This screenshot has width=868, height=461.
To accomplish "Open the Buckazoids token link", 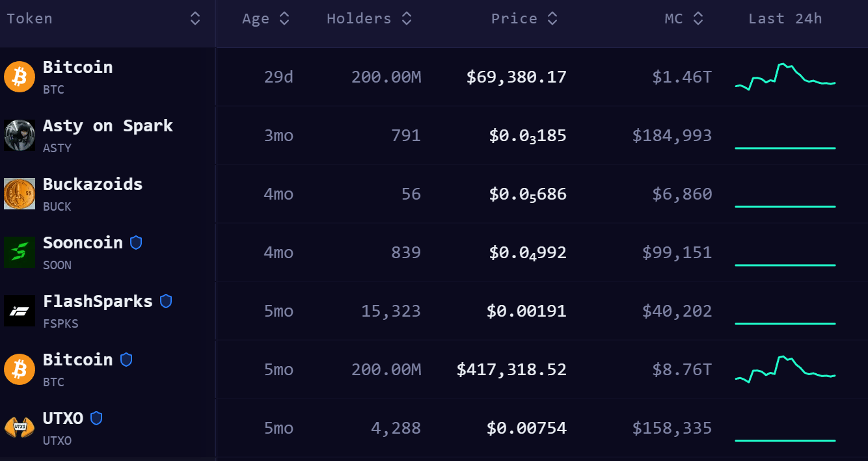I will (92, 185).
